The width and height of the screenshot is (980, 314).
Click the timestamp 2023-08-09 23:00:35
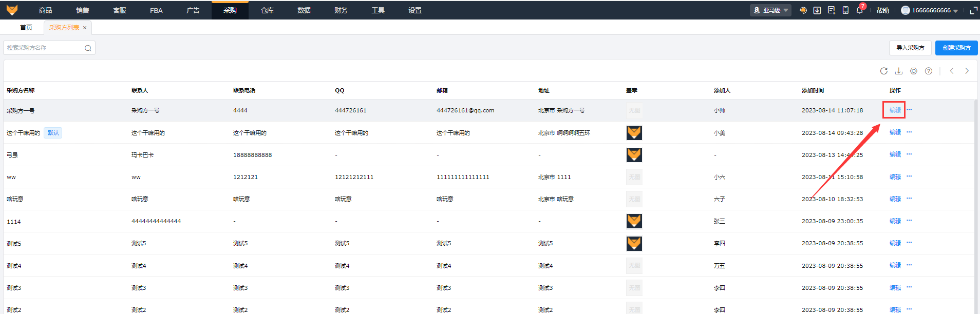tap(832, 221)
